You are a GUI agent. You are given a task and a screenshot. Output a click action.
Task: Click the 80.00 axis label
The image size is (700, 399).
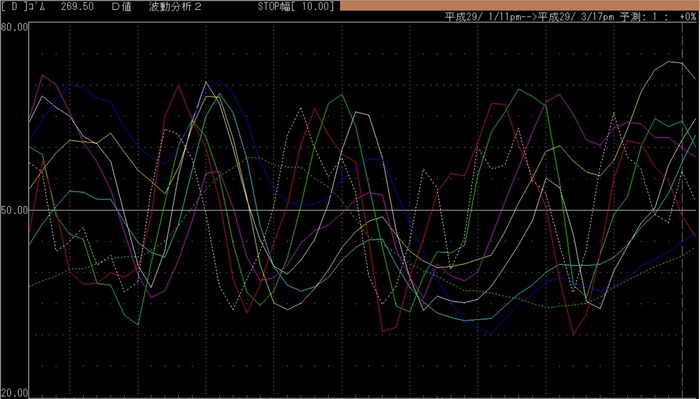coord(14,27)
